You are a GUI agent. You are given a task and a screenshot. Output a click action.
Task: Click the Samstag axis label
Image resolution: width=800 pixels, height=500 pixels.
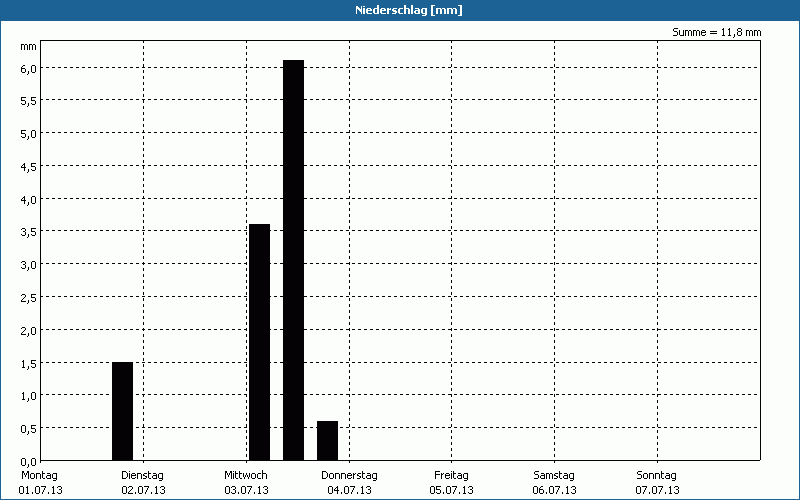tap(554, 475)
